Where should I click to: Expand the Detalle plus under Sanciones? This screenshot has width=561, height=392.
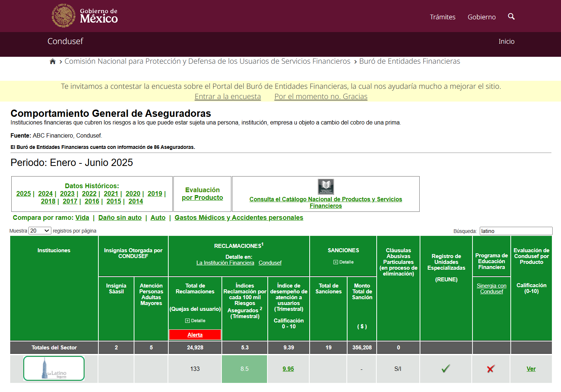(343, 262)
